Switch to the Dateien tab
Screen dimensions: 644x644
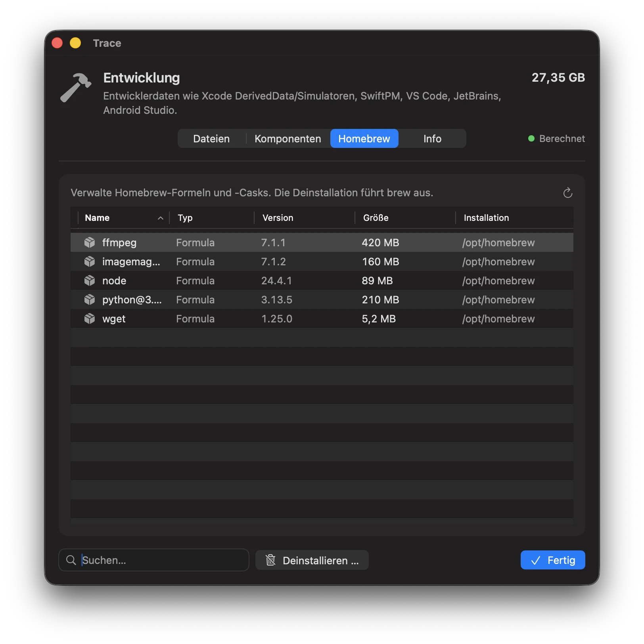point(211,138)
